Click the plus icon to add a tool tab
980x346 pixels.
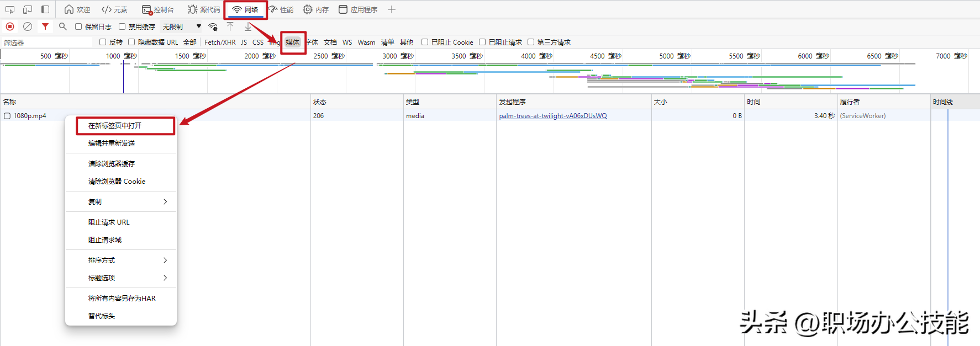click(392, 9)
